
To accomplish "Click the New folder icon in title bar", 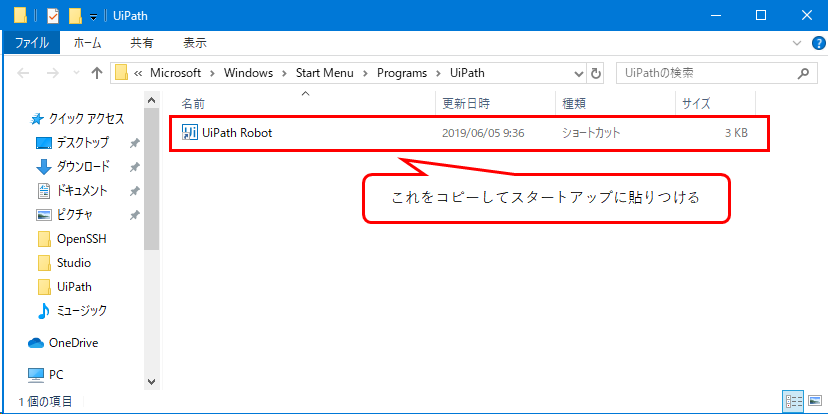I will [x=76, y=16].
